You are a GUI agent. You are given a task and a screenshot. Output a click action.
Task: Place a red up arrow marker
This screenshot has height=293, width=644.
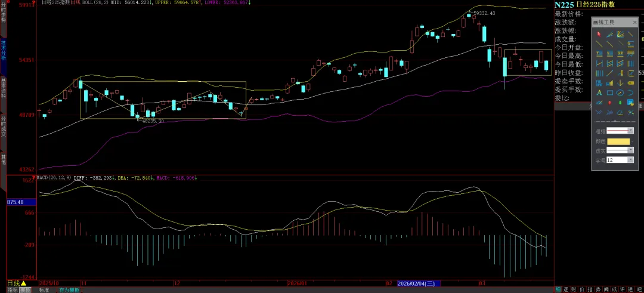coord(609,103)
